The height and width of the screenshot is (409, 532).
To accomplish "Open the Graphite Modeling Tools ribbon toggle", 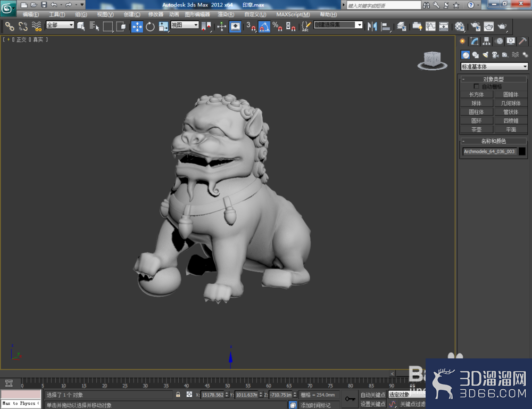I will [x=417, y=27].
